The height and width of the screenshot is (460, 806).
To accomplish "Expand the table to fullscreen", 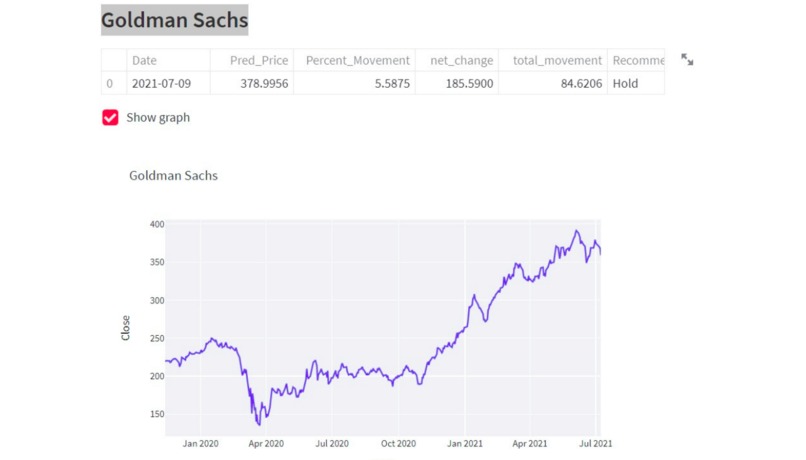I will 687,60.
